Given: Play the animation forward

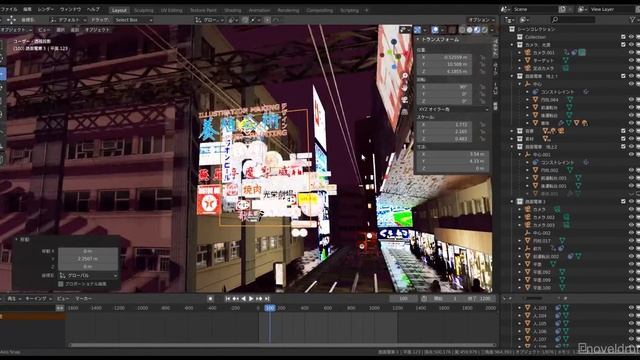Looking at the screenshot, I should tap(251, 299).
